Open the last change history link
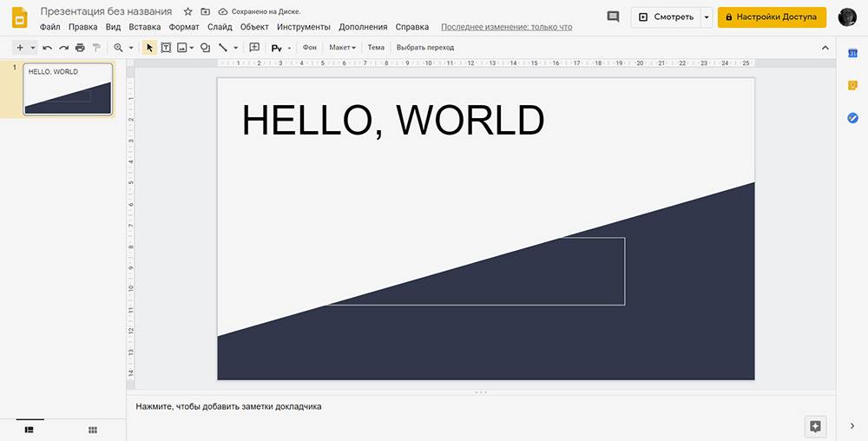 507,27
